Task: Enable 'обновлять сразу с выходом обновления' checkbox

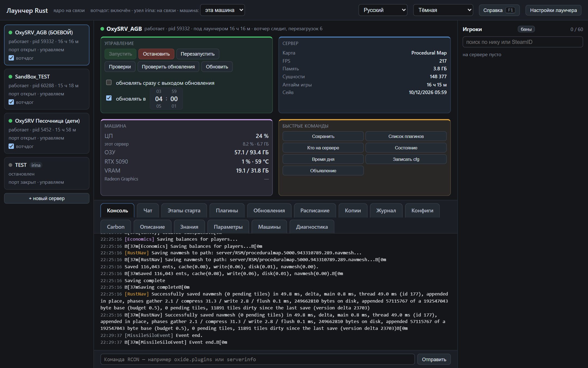Action: 109,82
